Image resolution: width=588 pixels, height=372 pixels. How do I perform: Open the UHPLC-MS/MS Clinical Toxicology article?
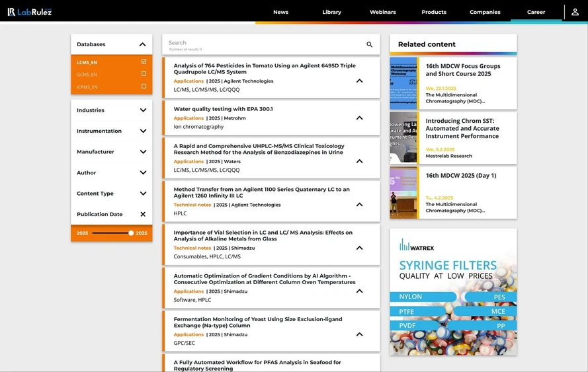[x=259, y=149]
